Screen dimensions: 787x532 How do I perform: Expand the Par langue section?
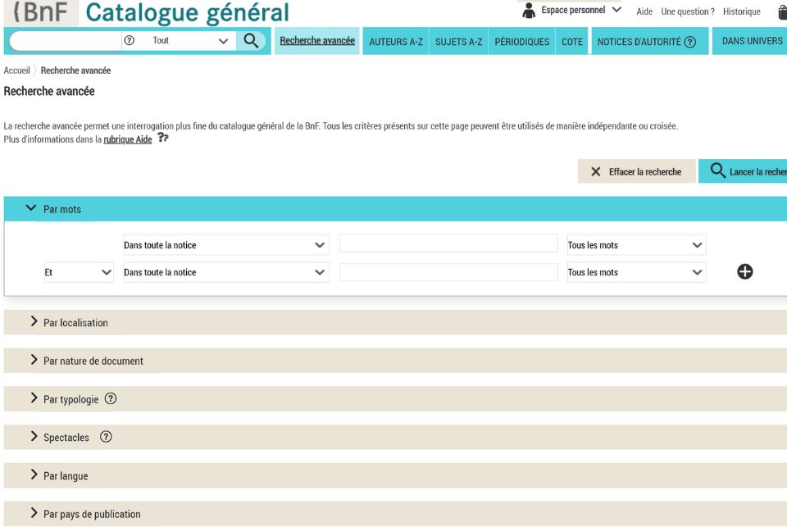click(66, 476)
